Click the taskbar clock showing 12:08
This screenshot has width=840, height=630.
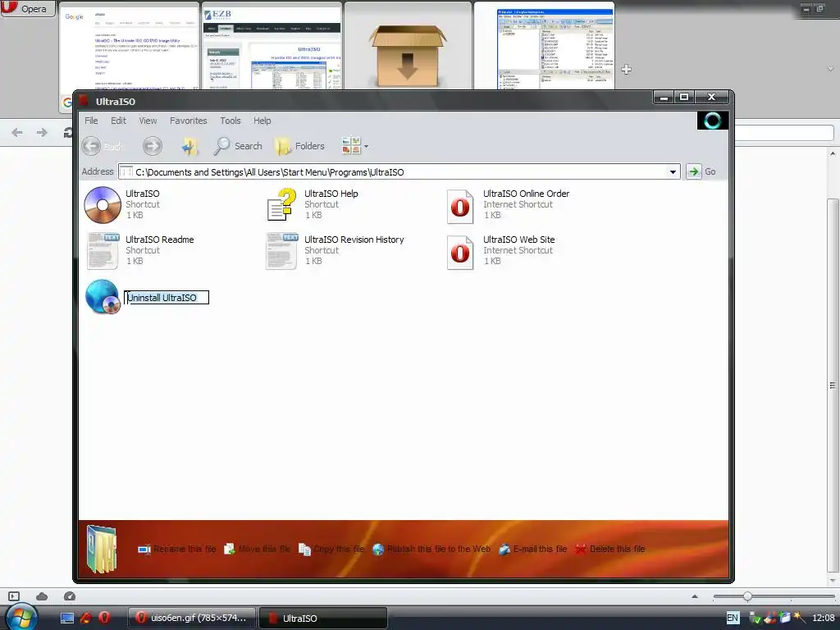tap(824, 618)
